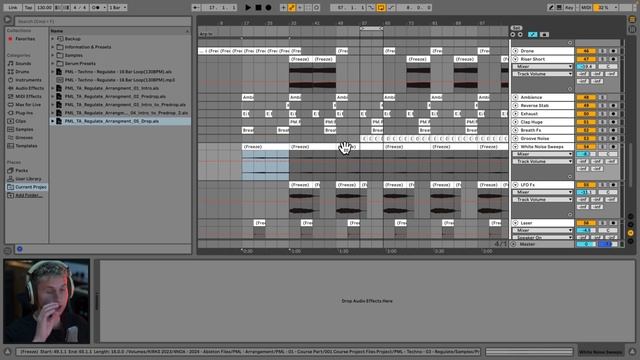The height and width of the screenshot is (360, 640).
Task: Toggle MIDI map mode switch
Action: tap(586, 7)
